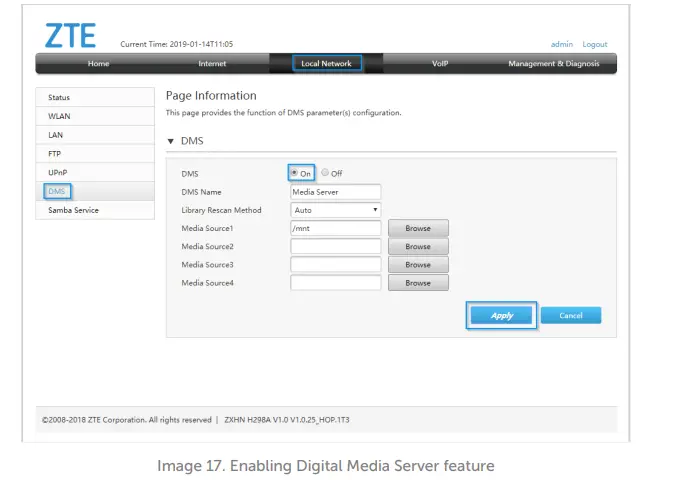
Task: Click the Library Rescan Method label
Action: pos(221,210)
